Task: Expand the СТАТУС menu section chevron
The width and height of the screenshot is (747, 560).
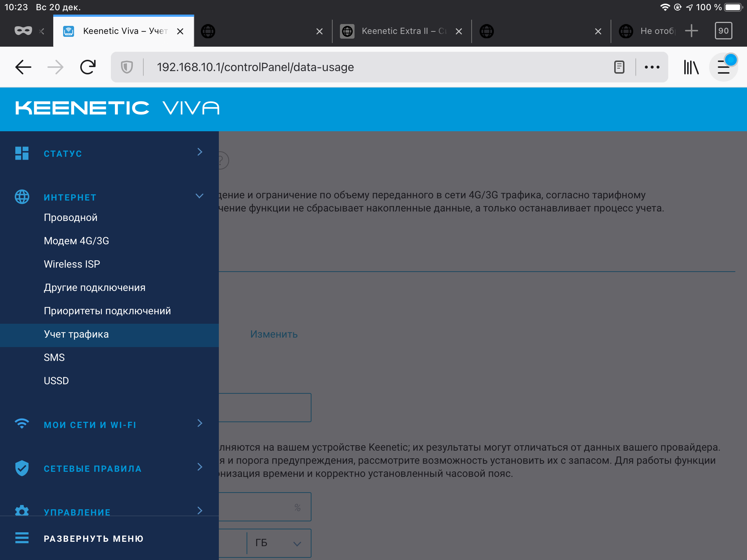Action: [200, 152]
